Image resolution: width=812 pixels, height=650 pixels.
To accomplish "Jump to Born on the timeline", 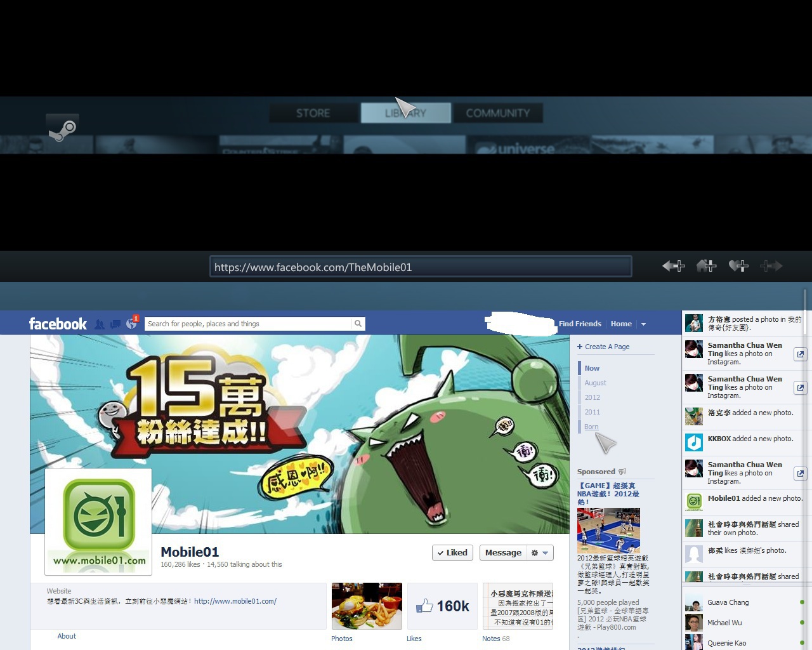I will [x=591, y=427].
